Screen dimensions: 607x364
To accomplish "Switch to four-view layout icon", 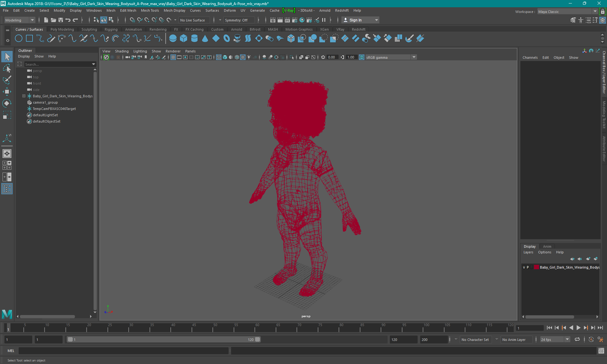I will (x=7, y=165).
